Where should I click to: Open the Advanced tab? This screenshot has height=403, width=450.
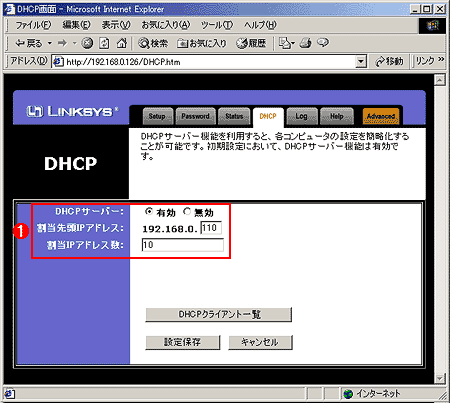[x=381, y=116]
